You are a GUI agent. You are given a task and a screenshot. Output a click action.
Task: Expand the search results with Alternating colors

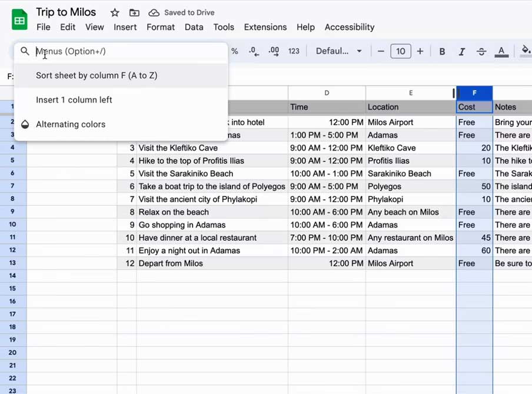(x=71, y=124)
